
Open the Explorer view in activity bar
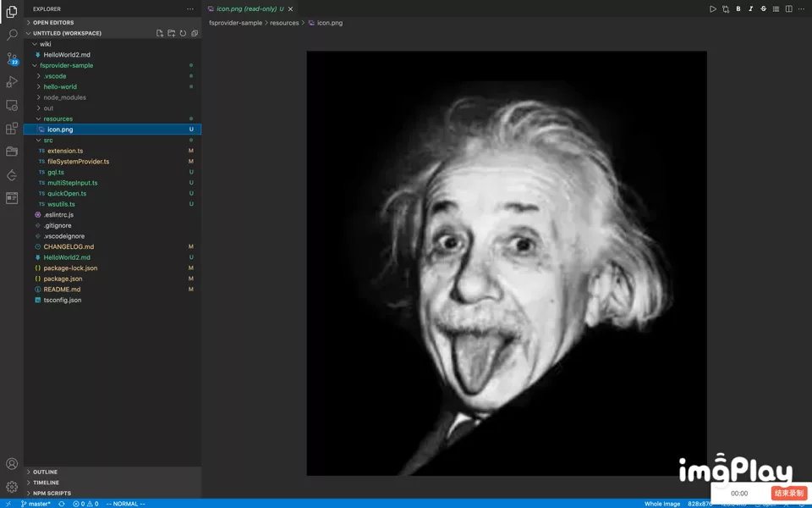pos(11,12)
